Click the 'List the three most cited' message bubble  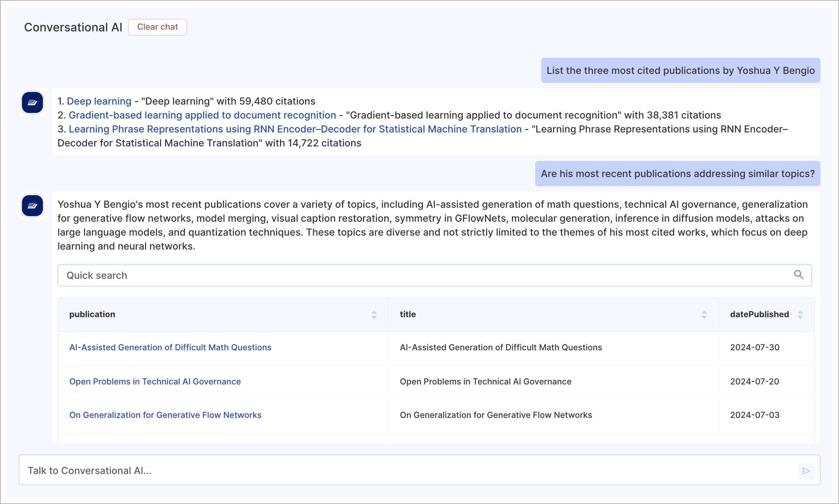click(x=680, y=70)
